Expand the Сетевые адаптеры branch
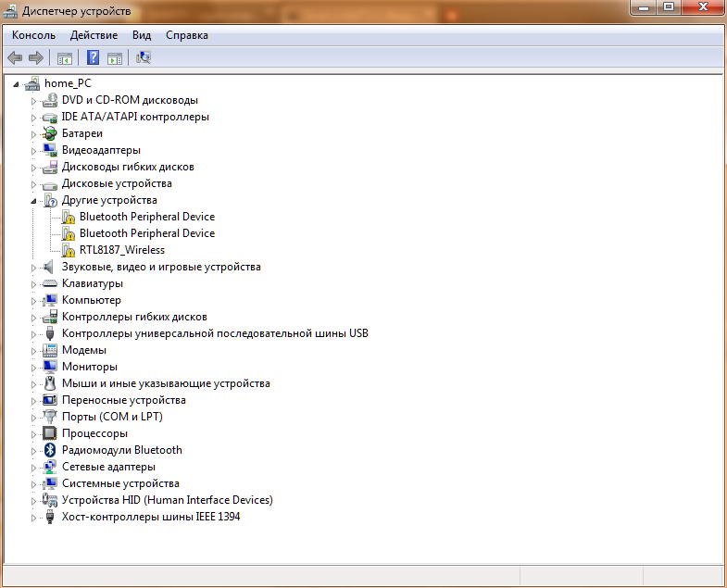This screenshot has height=588, width=727. 33,468
